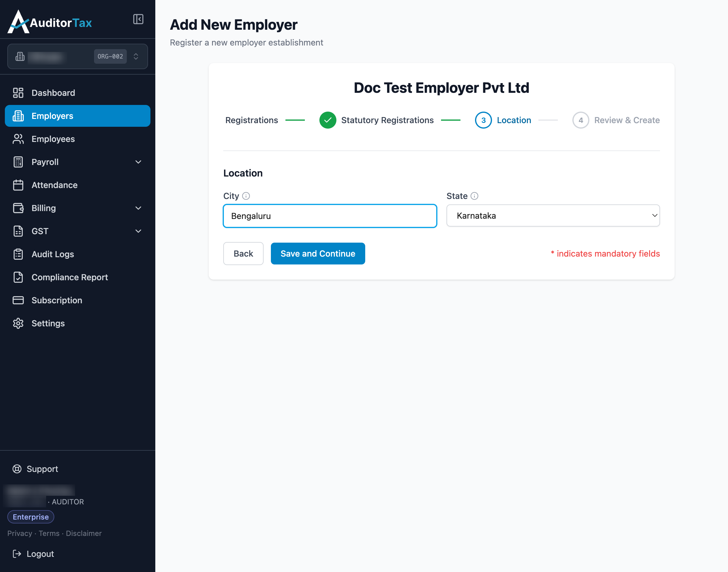728x572 pixels.
Task: Open the ORG-002 organization switcher
Action: 77,56
